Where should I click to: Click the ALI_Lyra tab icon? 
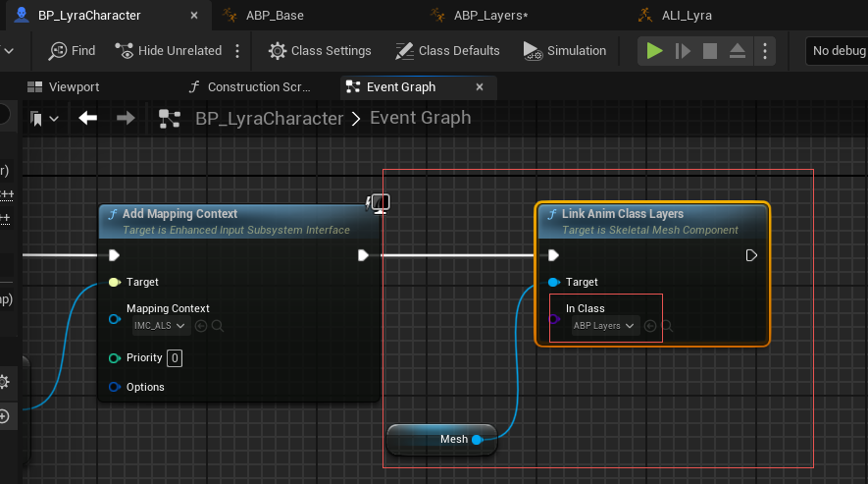(x=645, y=15)
